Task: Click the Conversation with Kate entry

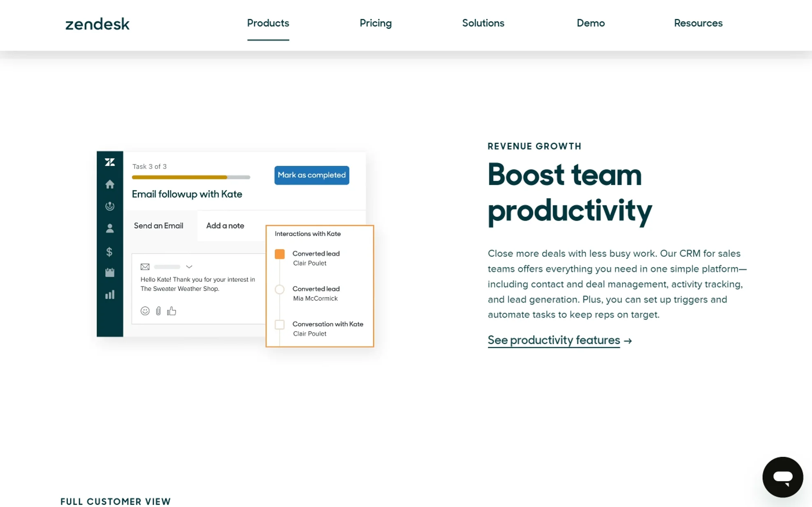Action: tap(328, 324)
